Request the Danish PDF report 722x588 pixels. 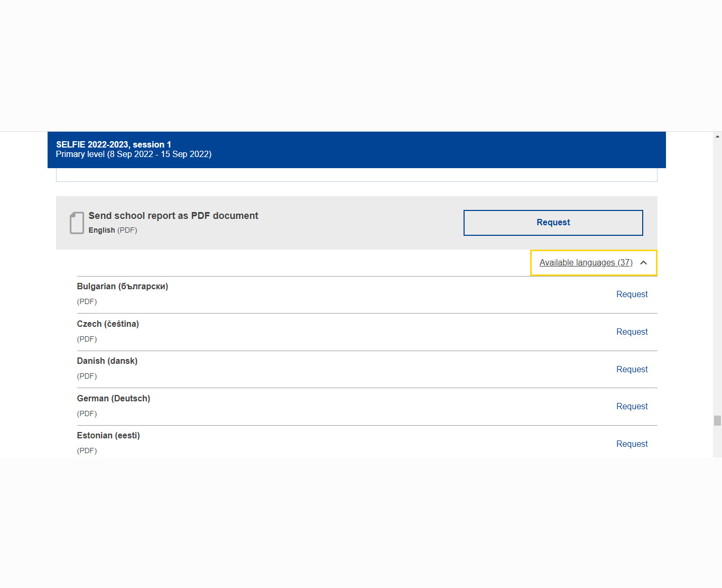[x=632, y=370]
